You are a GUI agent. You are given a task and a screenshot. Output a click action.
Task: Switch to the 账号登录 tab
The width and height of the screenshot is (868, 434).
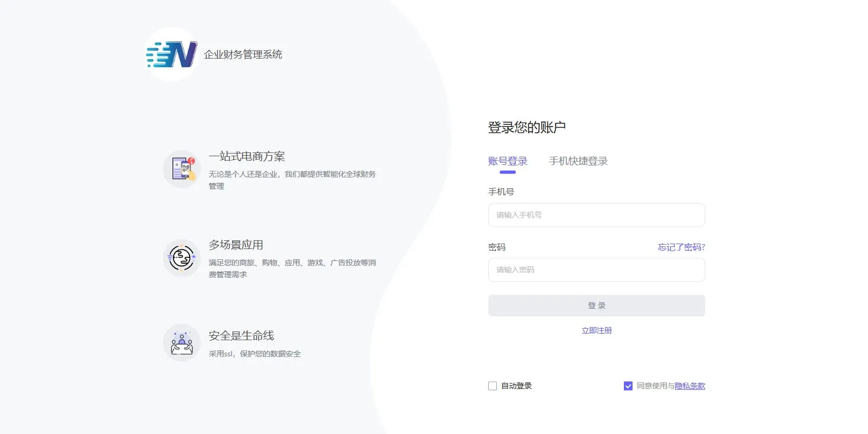click(x=508, y=161)
